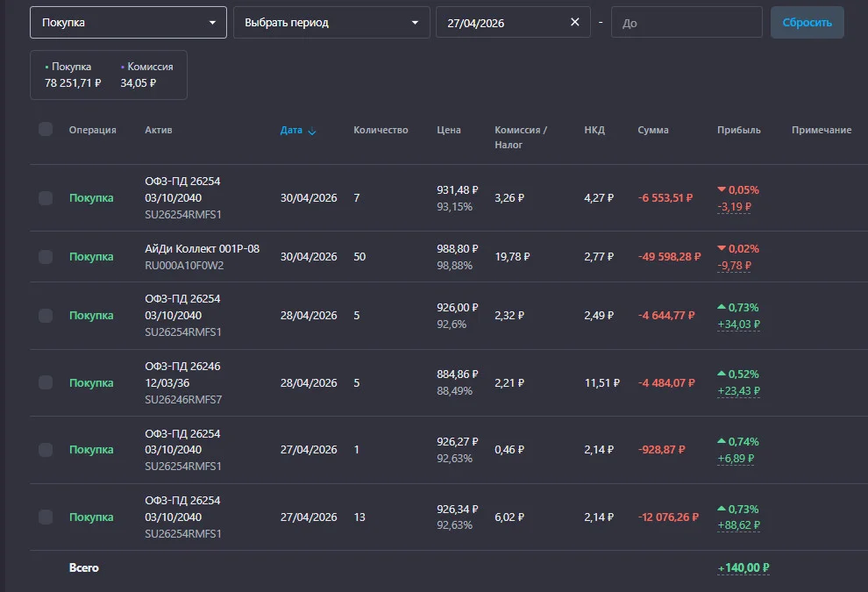Click the Покупка filter dropdown arrow
Image resolution: width=868 pixels, height=592 pixels.
point(212,23)
